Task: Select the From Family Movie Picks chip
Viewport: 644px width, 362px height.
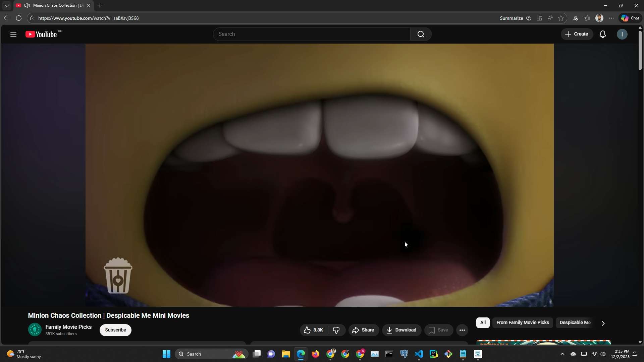Action: 522,323
